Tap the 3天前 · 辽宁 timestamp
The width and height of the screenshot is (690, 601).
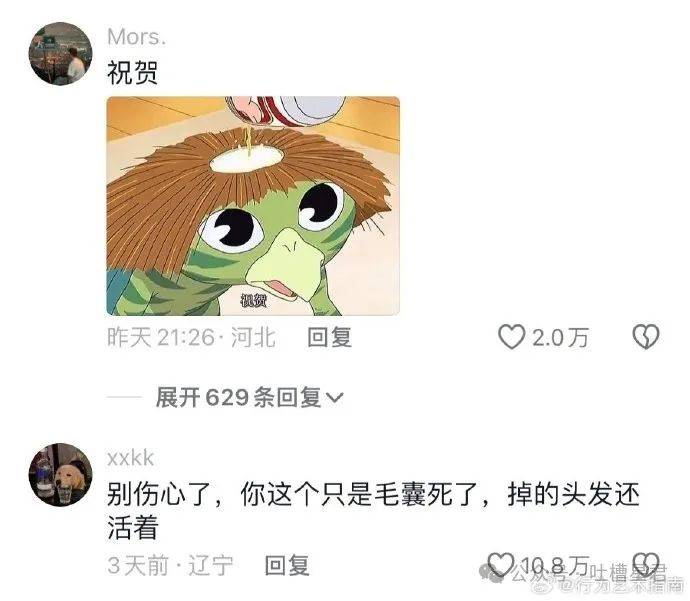pos(170,565)
